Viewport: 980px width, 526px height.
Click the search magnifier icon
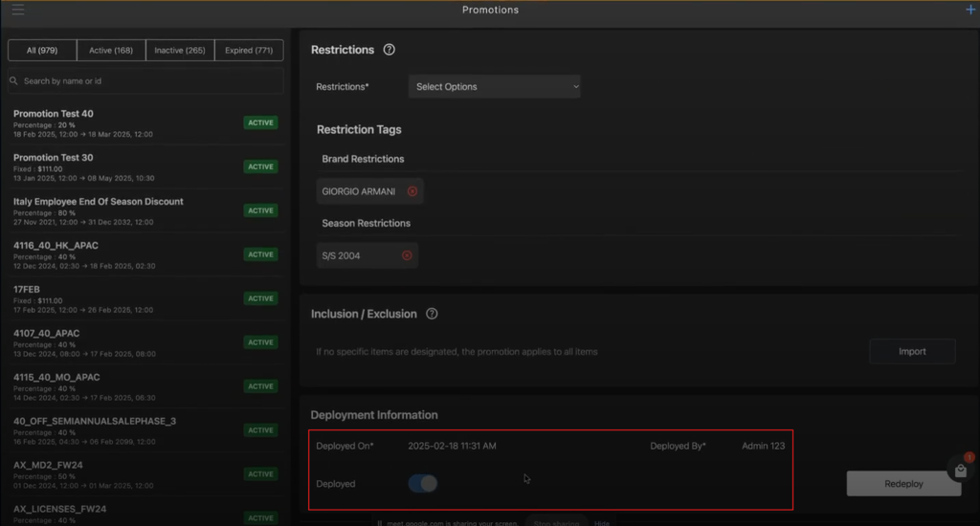tap(13, 80)
